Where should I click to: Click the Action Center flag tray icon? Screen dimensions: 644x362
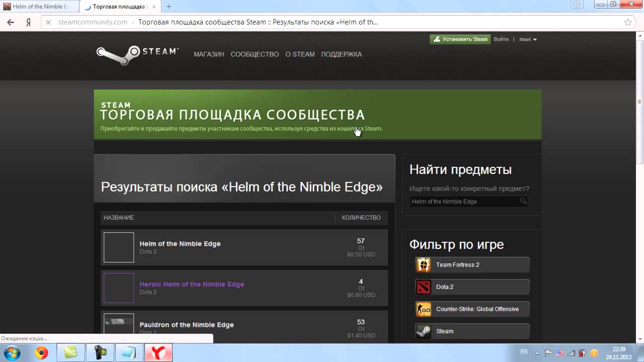tap(549, 353)
